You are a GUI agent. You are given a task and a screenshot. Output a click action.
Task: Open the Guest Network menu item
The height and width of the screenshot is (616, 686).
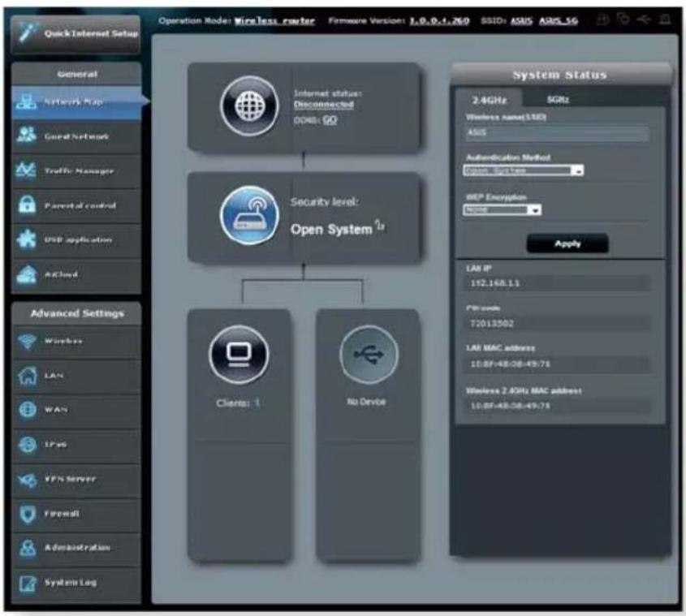76,136
